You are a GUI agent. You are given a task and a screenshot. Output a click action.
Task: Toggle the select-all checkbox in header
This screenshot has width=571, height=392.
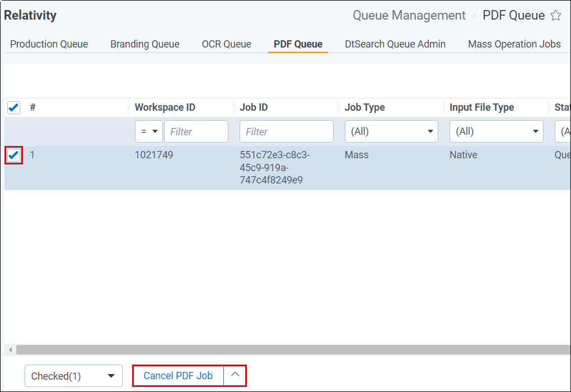[x=13, y=107]
